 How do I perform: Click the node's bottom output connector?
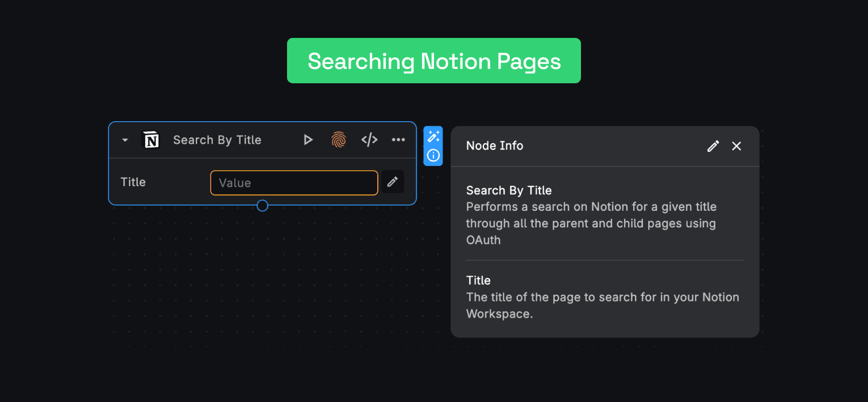click(262, 206)
